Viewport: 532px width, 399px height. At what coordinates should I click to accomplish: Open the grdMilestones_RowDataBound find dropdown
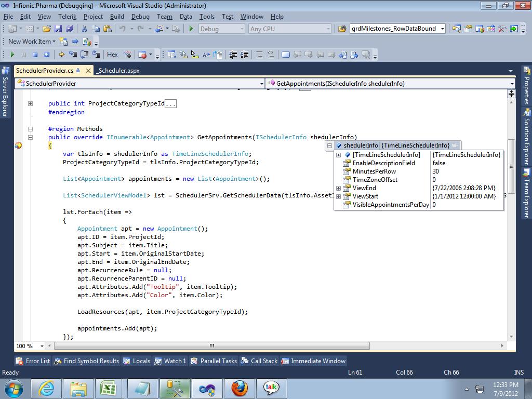click(x=443, y=29)
